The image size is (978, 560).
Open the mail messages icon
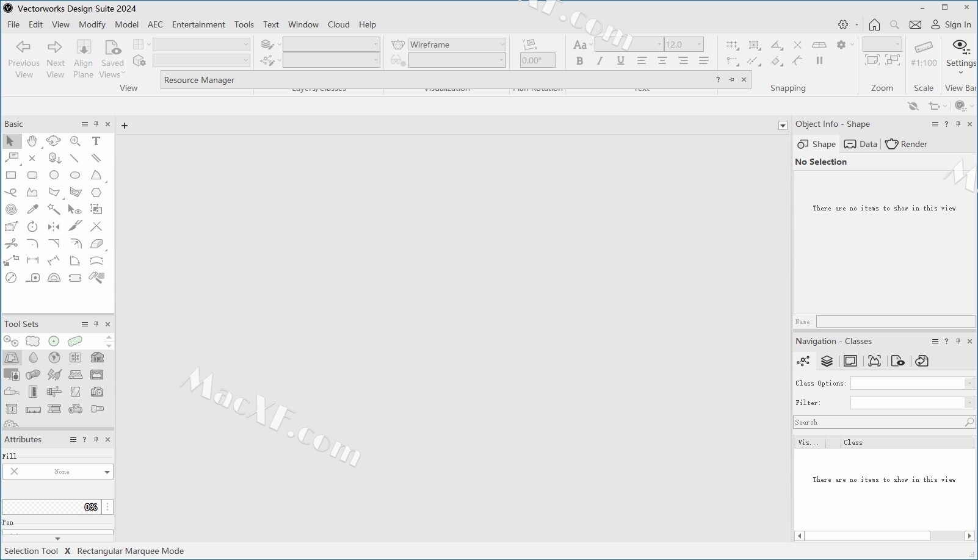(x=915, y=24)
